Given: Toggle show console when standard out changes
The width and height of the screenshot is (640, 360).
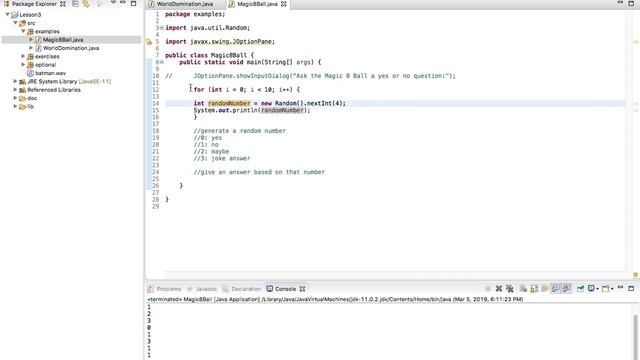Looking at the screenshot, I should (x=556, y=289).
